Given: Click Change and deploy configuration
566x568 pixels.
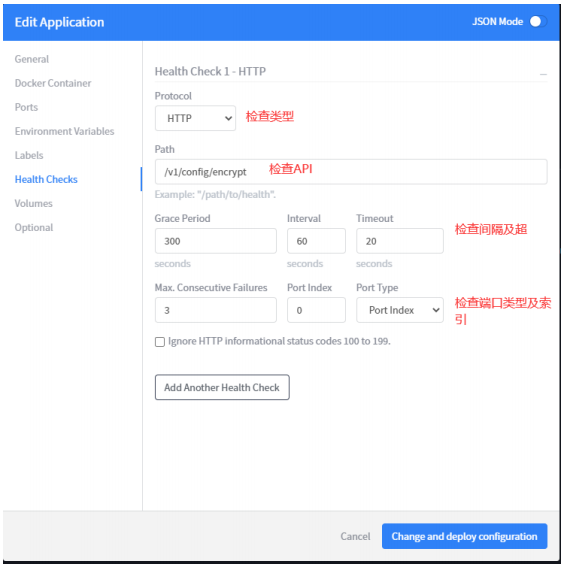Looking at the screenshot, I should (464, 536).
